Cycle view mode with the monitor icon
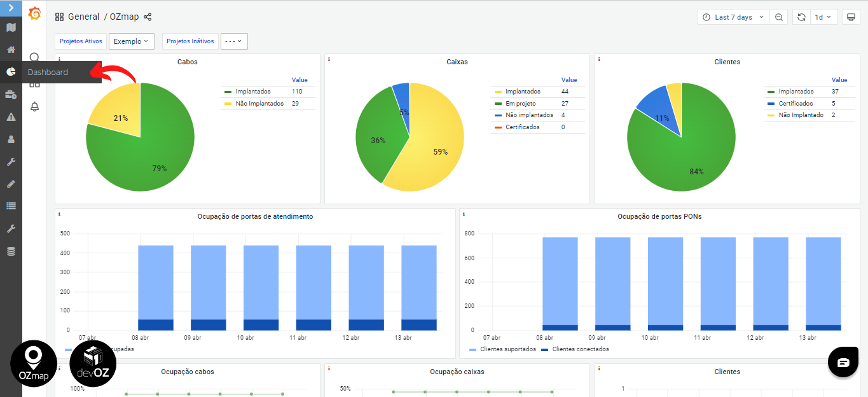Viewport: 868px width, 397px height. tap(851, 17)
